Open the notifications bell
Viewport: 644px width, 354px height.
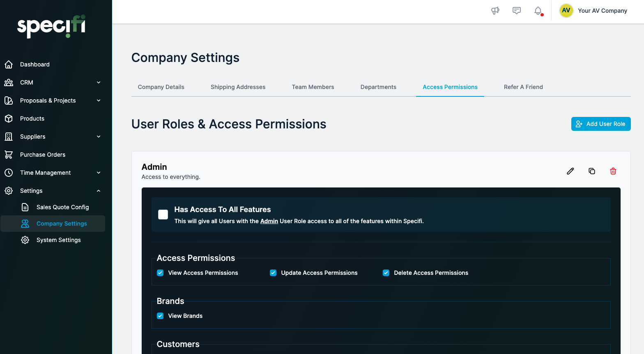pos(538,11)
